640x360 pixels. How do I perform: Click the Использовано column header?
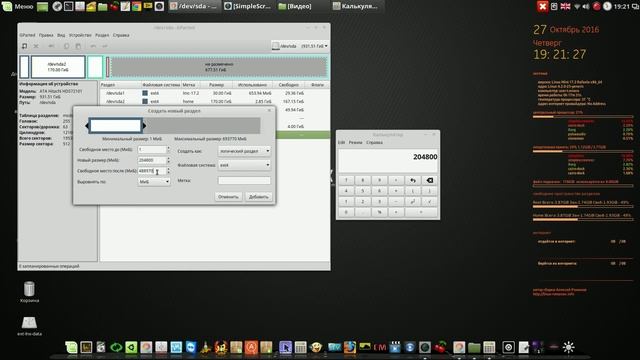pyautogui.click(x=252, y=85)
